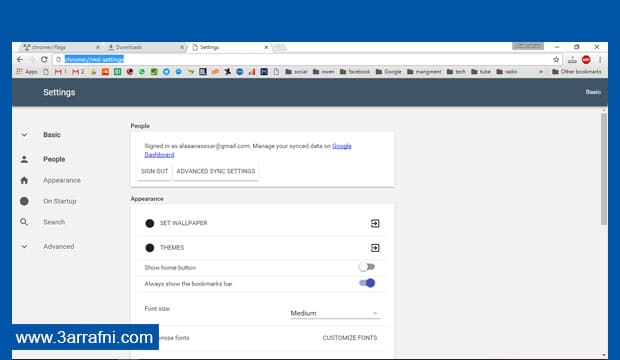Click CUSTOMIZE FONTS
Screen dimensions: 620x360
coord(350,338)
